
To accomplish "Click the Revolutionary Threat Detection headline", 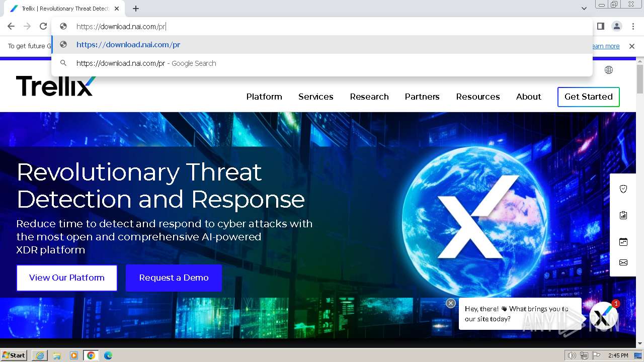I will click(x=160, y=186).
